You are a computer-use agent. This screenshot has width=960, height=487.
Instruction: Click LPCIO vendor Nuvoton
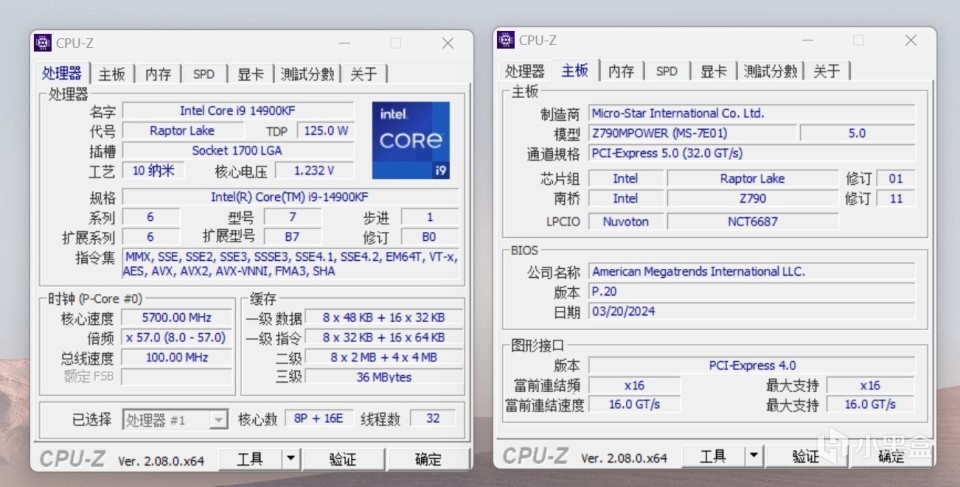click(x=626, y=221)
